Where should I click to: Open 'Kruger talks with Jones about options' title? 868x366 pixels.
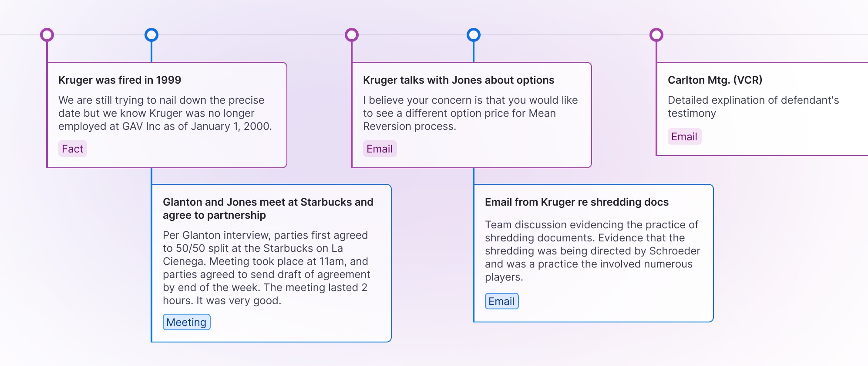[x=458, y=80]
